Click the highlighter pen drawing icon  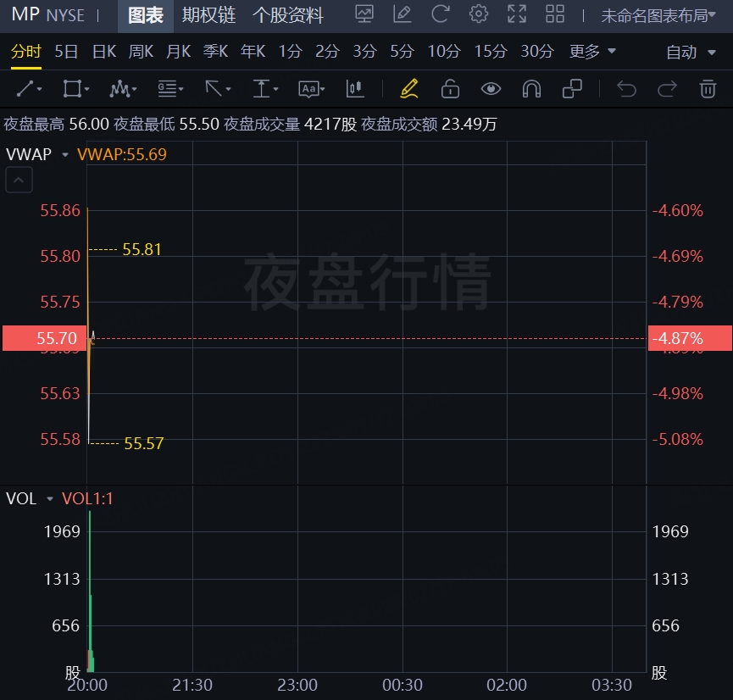pyautogui.click(x=408, y=88)
